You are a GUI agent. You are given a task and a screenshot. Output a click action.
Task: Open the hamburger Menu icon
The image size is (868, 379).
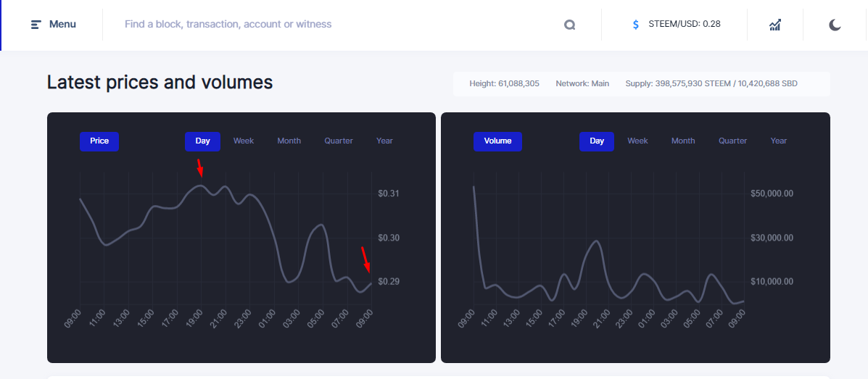click(36, 25)
